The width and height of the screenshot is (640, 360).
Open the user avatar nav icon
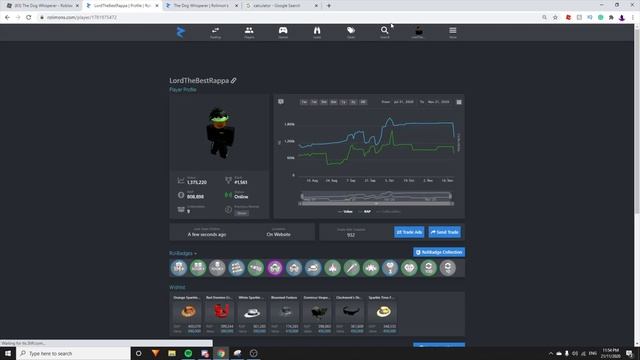418,33
